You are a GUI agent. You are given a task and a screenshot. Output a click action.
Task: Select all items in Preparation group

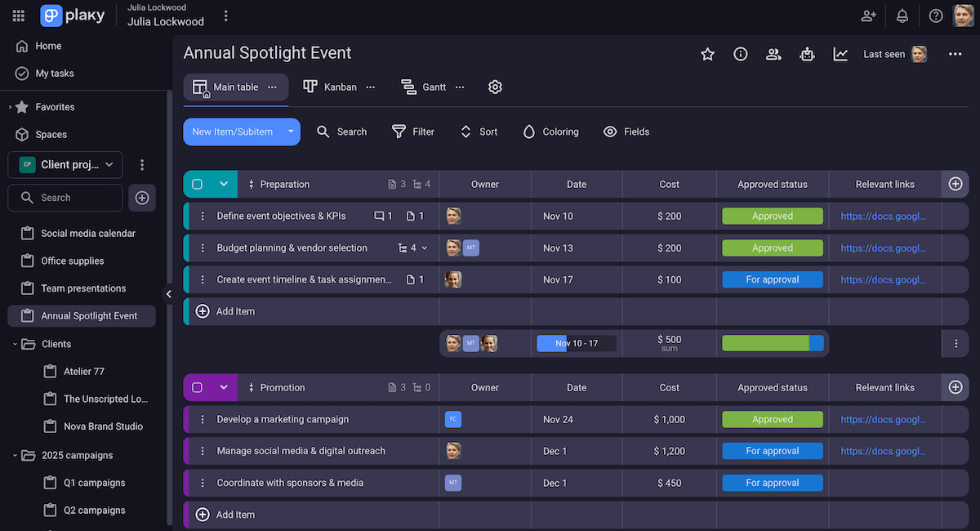click(x=197, y=184)
